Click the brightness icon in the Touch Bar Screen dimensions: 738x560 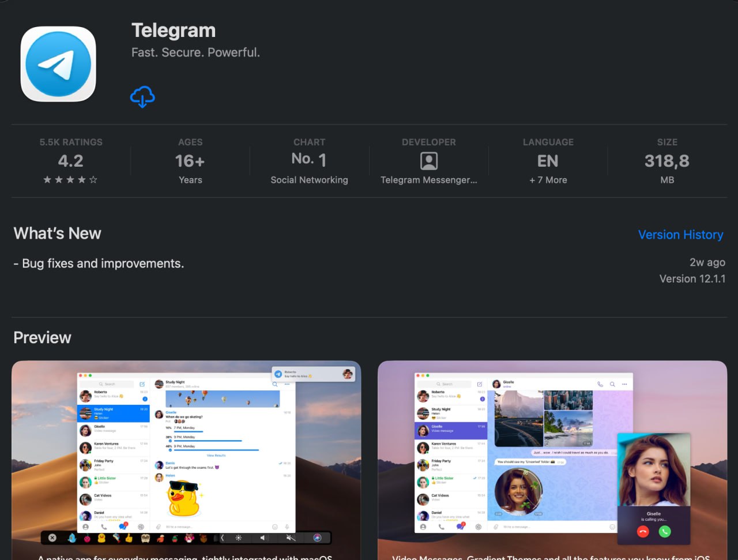tap(238, 538)
